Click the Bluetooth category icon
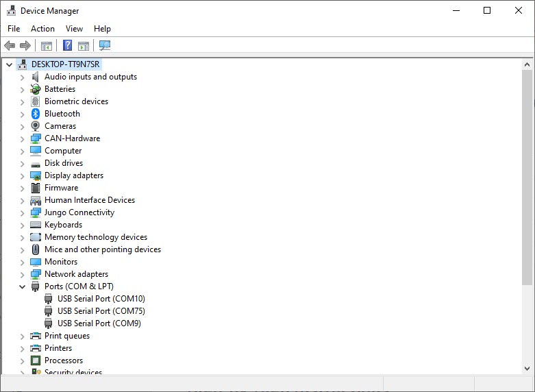535x392 pixels. point(36,114)
